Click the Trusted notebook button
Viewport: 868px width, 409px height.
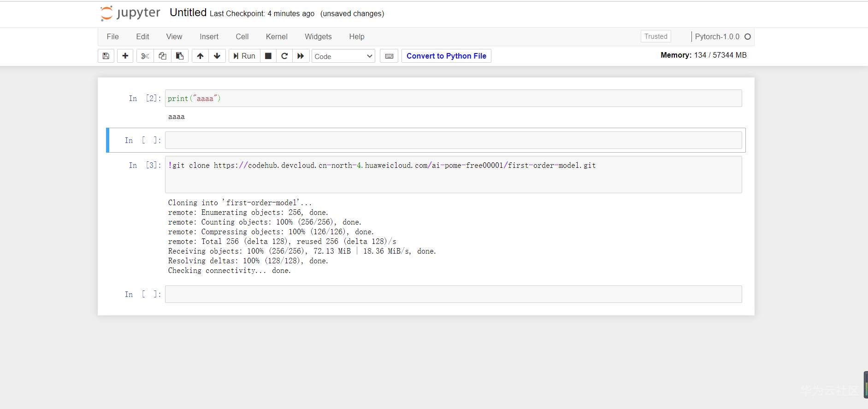pyautogui.click(x=656, y=36)
